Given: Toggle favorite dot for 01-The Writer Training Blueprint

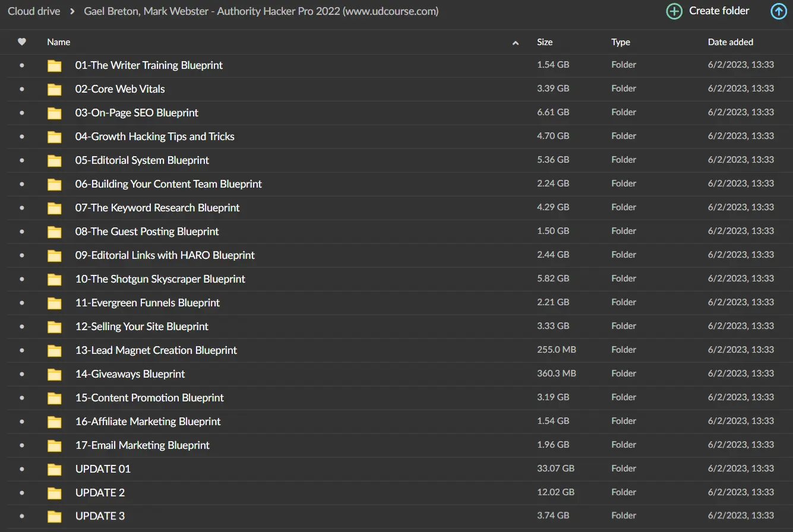Looking at the screenshot, I should tap(22, 65).
